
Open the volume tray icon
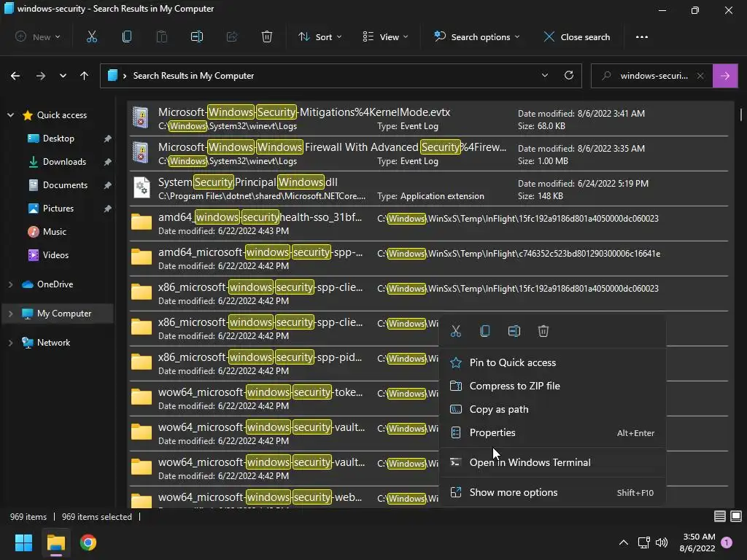(662, 542)
